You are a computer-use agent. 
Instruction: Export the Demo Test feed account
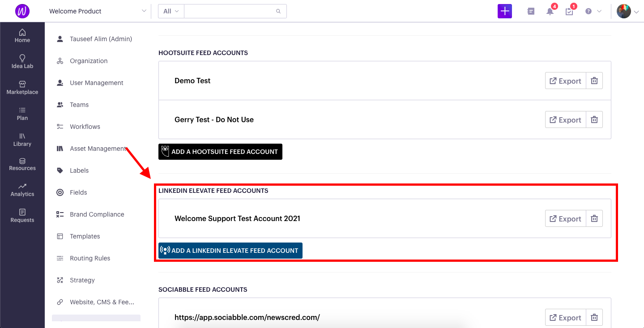[x=565, y=81]
